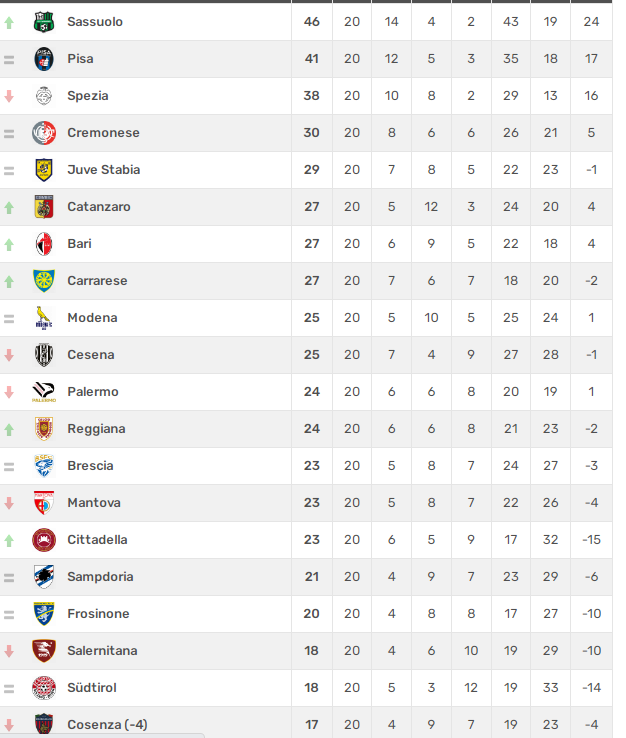Screen dimensions: 626x738
Task: Click the Brescia lion crest
Action: pyautogui.click(x=44, y=465)
